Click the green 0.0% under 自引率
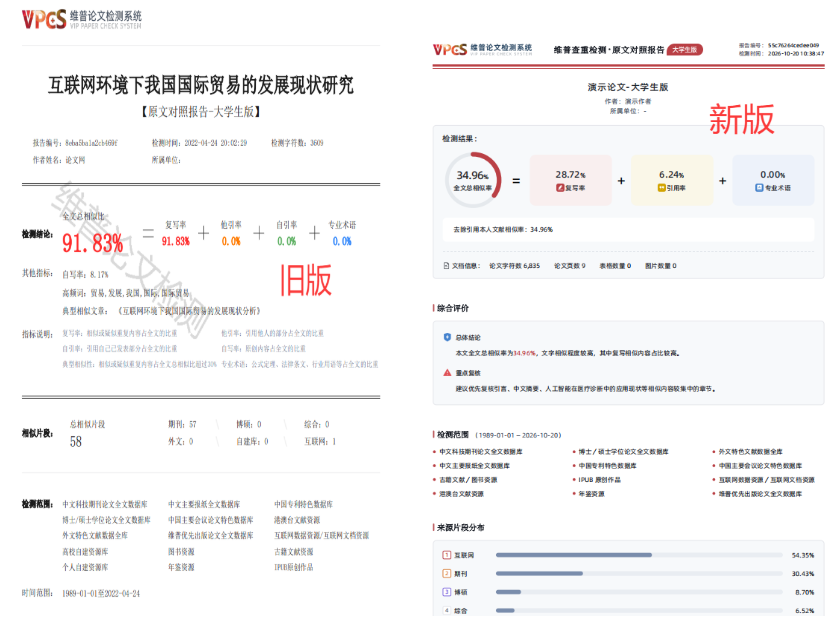Viewport: 839px width, 640px height. click(x=286, y=241)
